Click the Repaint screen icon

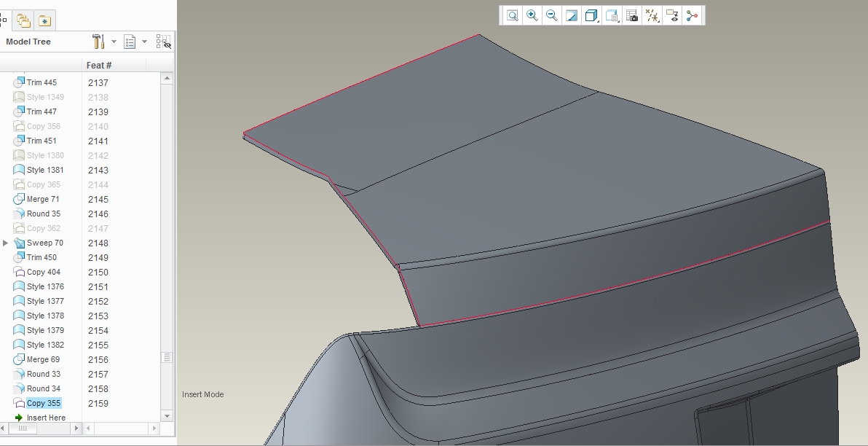(x=572, y=15)
